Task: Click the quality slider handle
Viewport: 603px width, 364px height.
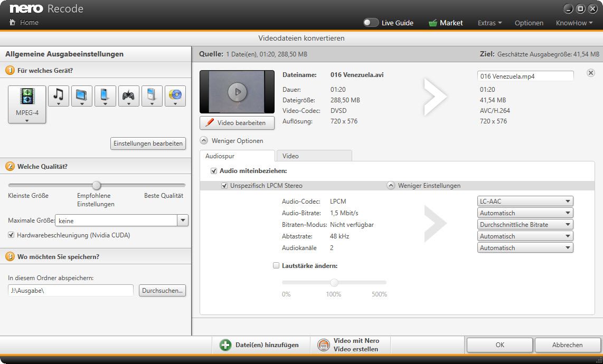Action: (96, 185)
